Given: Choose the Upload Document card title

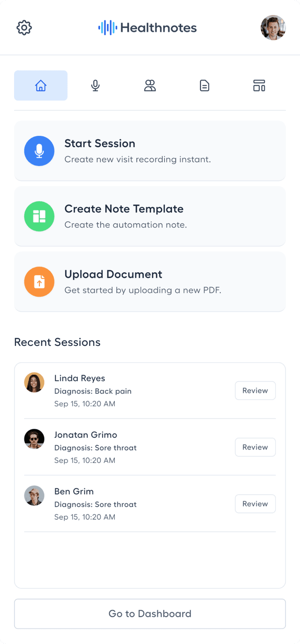Looking at the screenshot, I should (113, 274).
